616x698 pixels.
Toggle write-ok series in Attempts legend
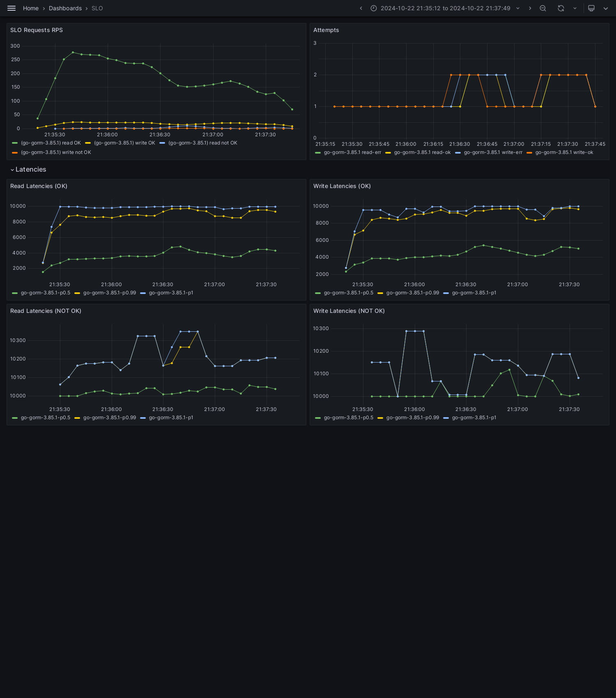564,152
